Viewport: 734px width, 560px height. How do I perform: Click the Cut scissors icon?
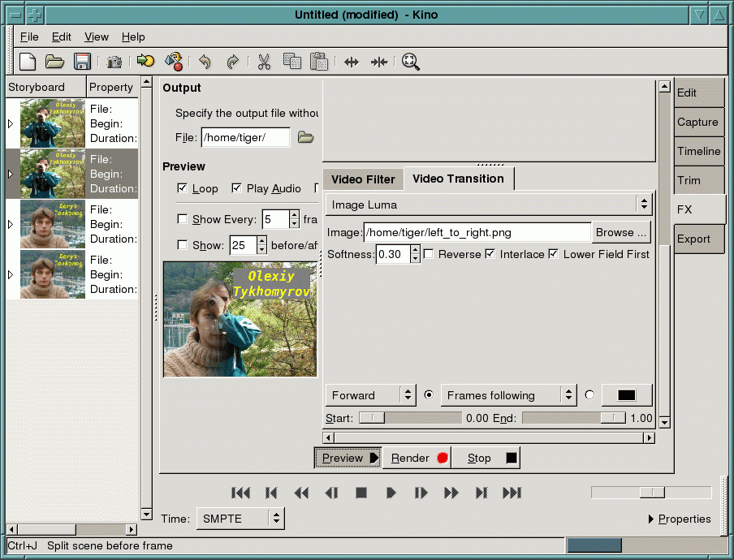click(264, 62)
